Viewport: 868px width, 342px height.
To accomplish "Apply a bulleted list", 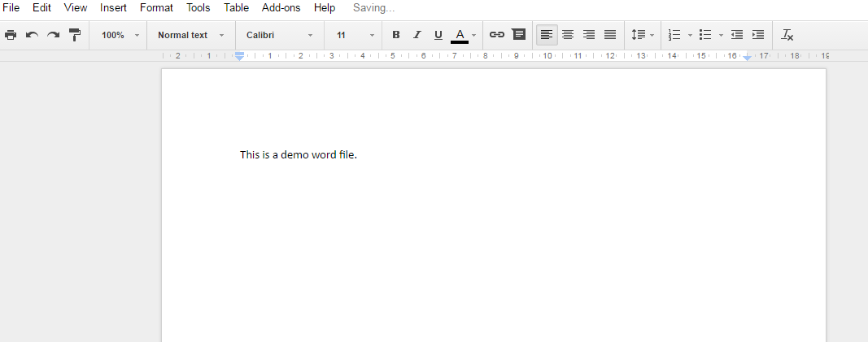I will (x=704, y=35).
